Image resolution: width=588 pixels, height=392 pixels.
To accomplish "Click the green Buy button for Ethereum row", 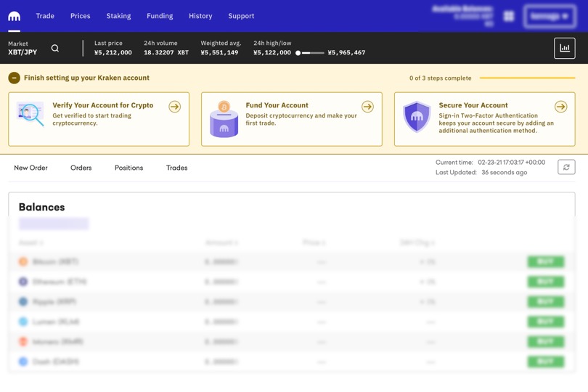I will pos(546,282).
